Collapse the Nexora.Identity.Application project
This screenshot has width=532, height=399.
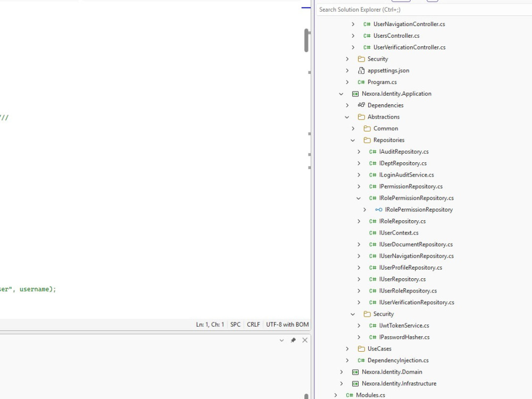click(342, 94)
